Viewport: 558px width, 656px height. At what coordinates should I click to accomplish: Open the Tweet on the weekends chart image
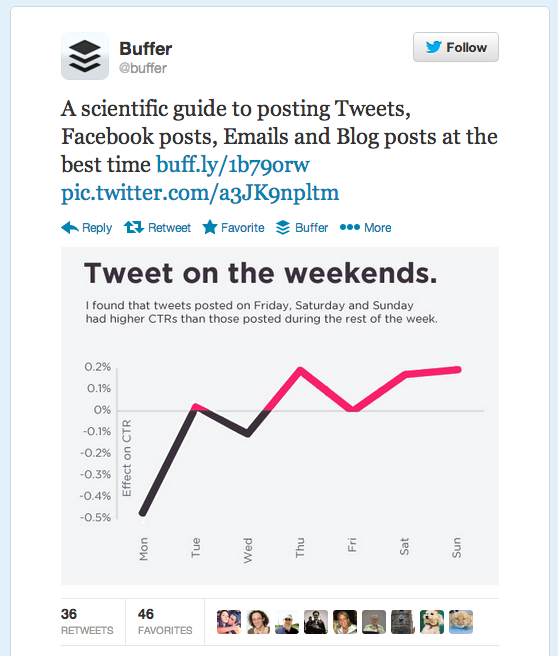pos(280,416)
